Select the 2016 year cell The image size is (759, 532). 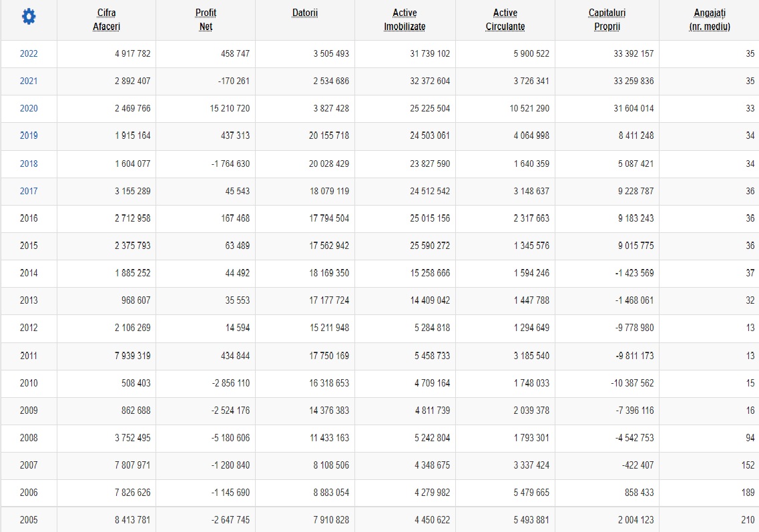[29, 218]
